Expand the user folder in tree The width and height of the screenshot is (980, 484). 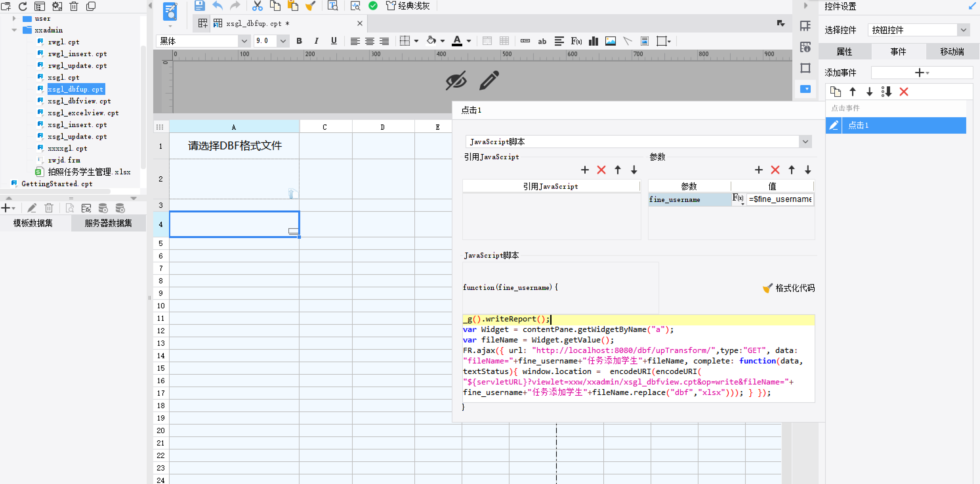tap(14, 18)
